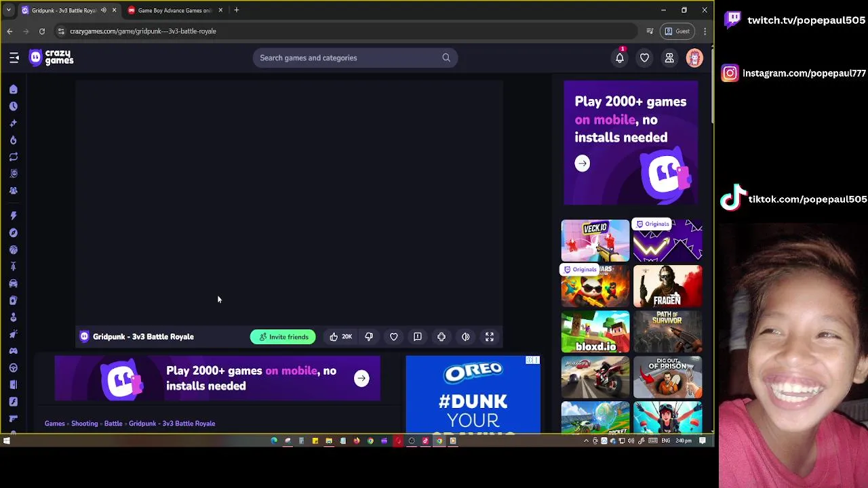Image resolution: width=868 pixels, height=488 pixels.
Task: Go to Home in the sidebar
Action: [x=13, y=89]
